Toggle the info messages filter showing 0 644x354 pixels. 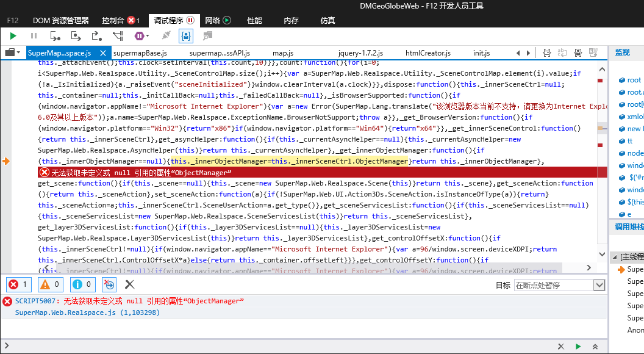click(82, 284)
